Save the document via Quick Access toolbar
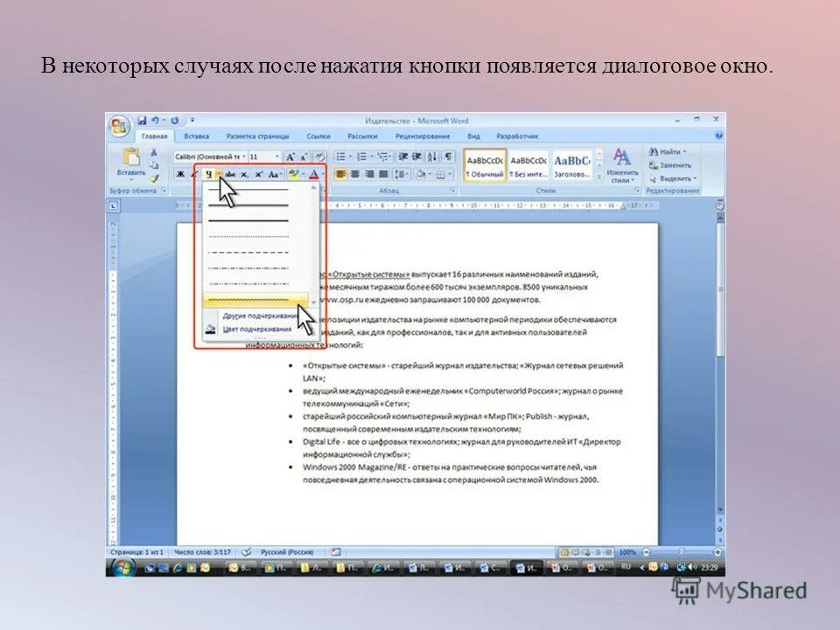840x630 pixels. pos(142,121)
